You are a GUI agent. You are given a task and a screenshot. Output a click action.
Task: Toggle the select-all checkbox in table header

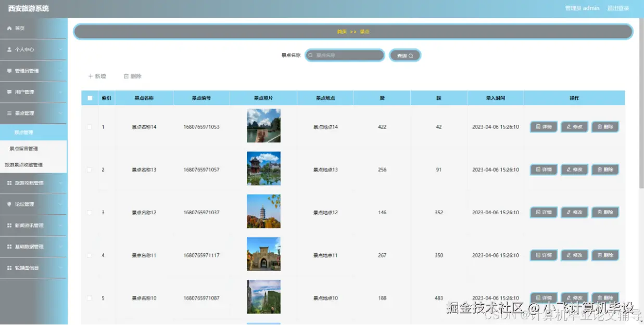point(90,98)
